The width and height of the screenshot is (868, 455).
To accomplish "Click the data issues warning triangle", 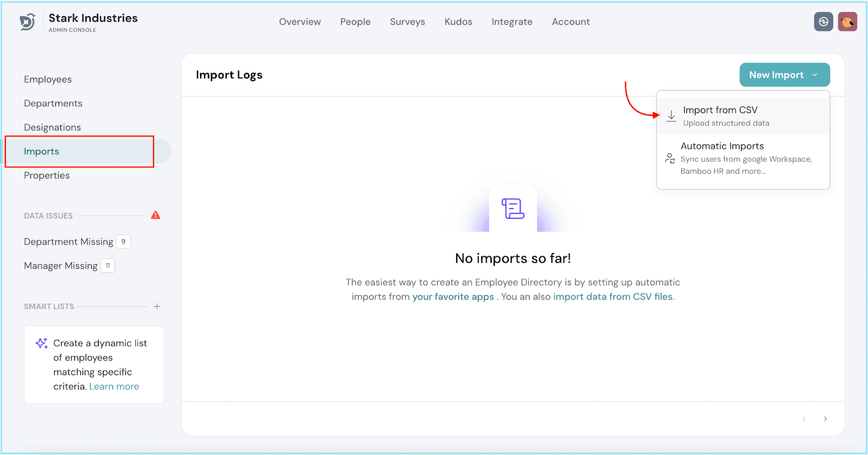I will [x=156, y=215].
